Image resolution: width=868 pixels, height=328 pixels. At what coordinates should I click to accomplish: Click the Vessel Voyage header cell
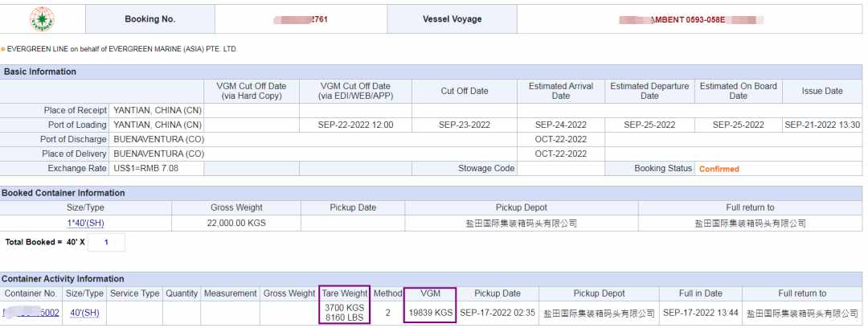(452, 18)
